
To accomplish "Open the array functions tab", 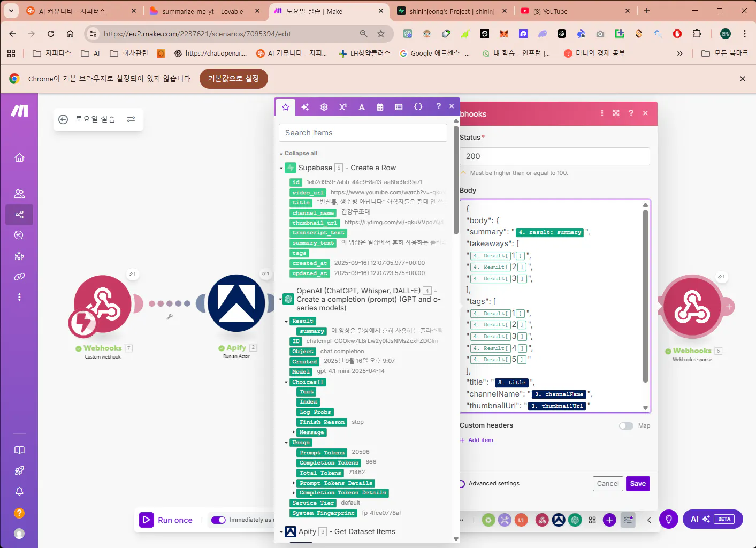I will [x=399, y=107].
